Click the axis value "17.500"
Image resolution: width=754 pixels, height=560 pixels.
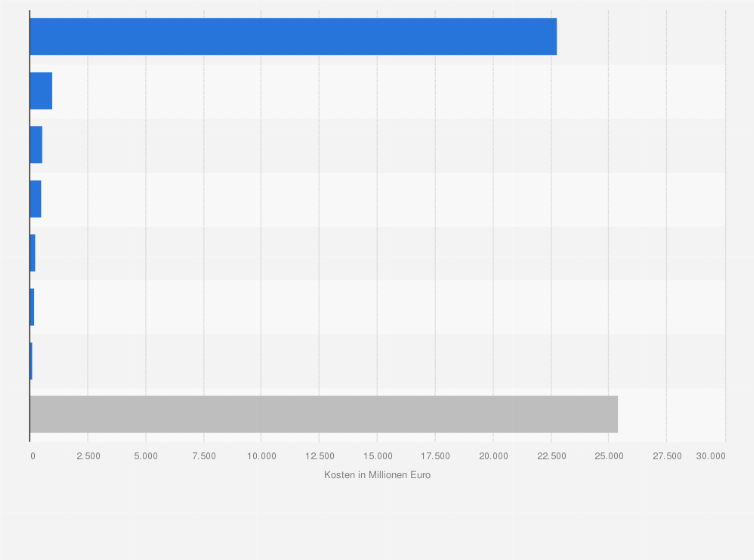436,456
